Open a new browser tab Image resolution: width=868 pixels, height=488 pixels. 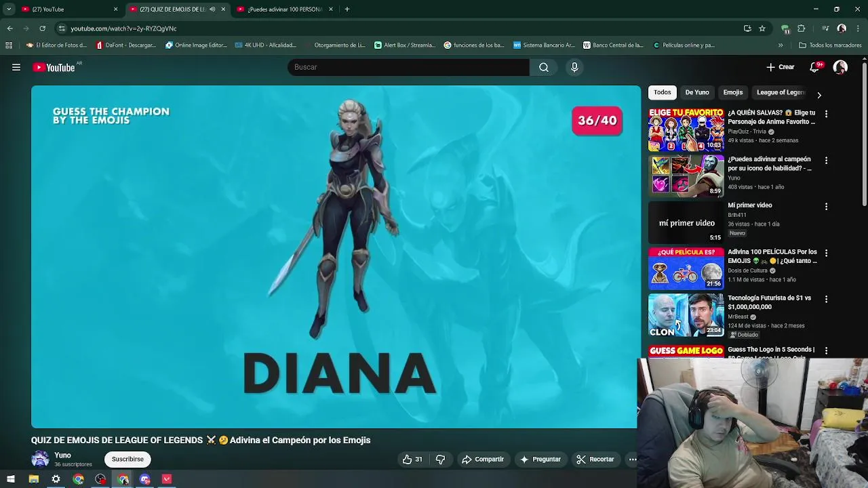point(347,9)
